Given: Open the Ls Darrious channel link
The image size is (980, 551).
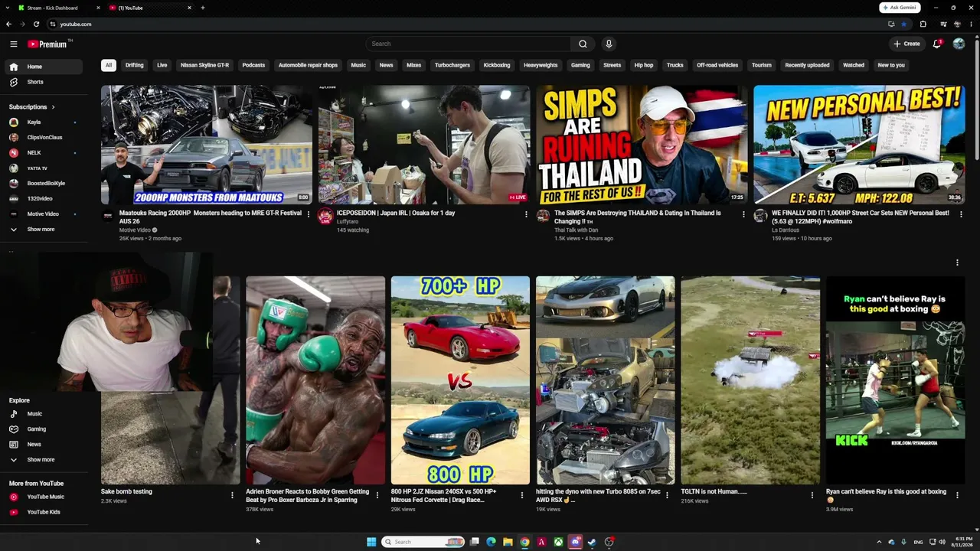Looking at the screenshot, I should [x=786, y=230].
